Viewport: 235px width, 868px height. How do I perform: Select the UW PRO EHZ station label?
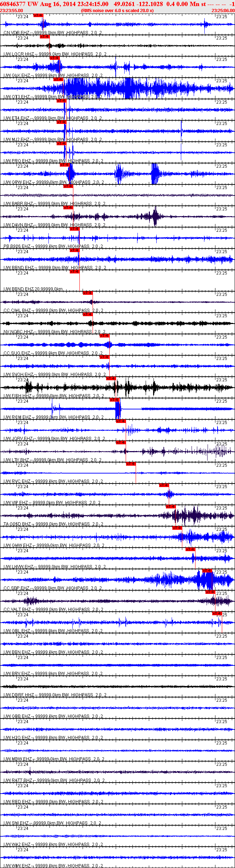point(53,161)
